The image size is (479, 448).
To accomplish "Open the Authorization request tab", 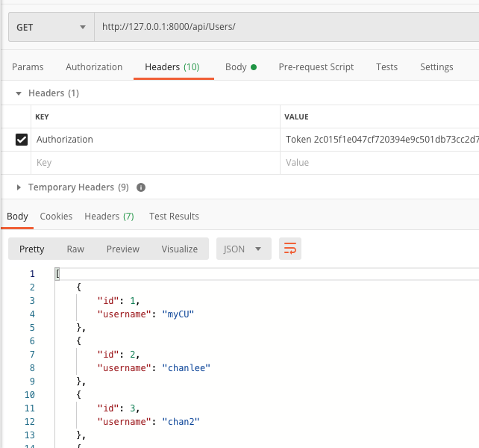I will tap(94, 67).
